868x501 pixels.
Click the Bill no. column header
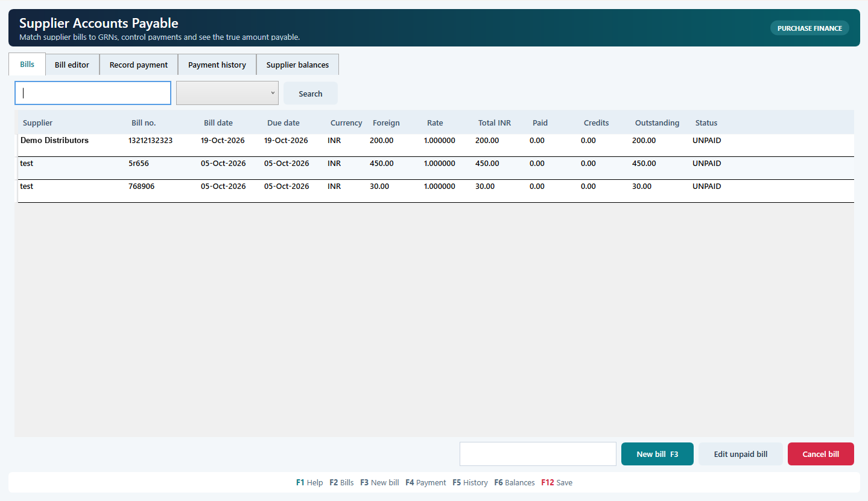(x=144, y=123)
